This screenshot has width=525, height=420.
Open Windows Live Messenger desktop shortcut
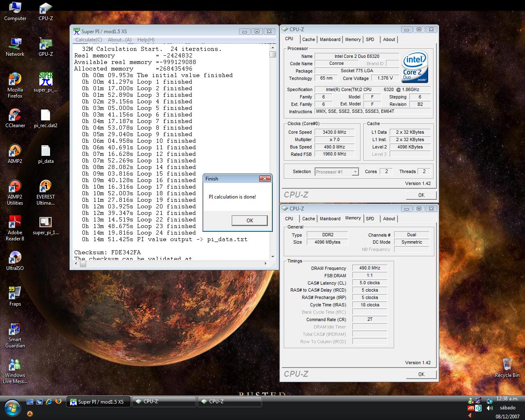coord(15,371)
